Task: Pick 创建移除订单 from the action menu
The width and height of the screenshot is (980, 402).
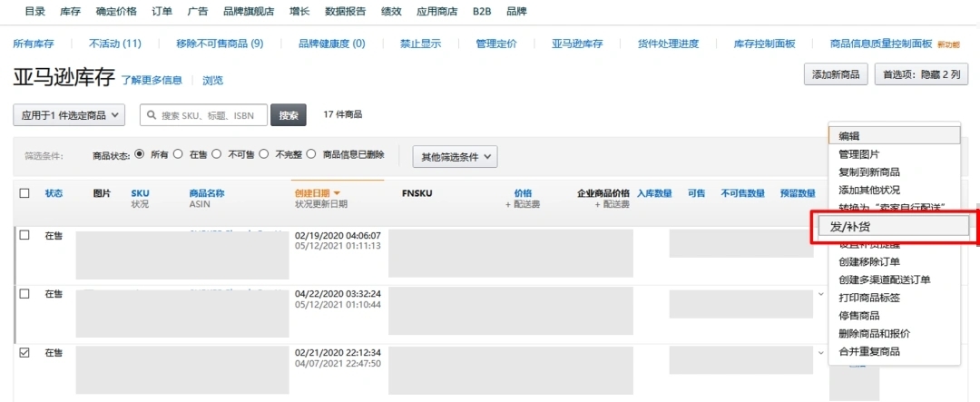Action: [869, 262]
